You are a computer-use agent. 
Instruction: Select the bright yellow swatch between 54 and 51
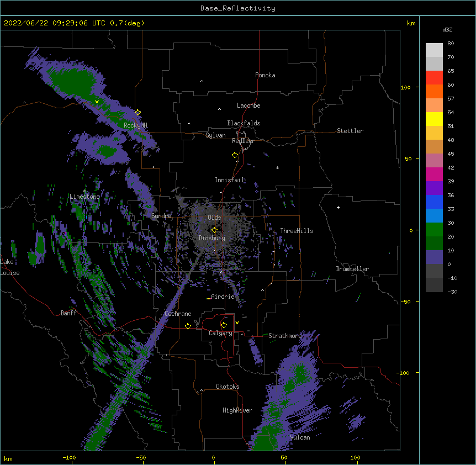coord(434,119)
